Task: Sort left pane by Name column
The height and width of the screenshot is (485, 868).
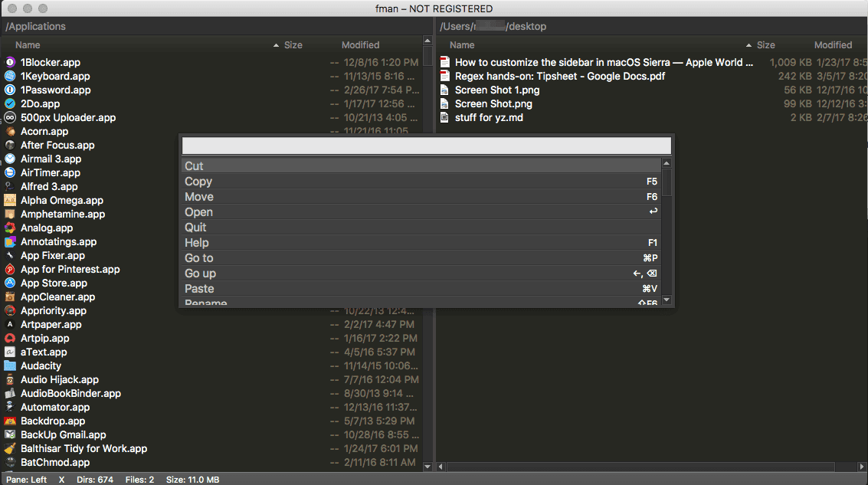Action: 28,45
